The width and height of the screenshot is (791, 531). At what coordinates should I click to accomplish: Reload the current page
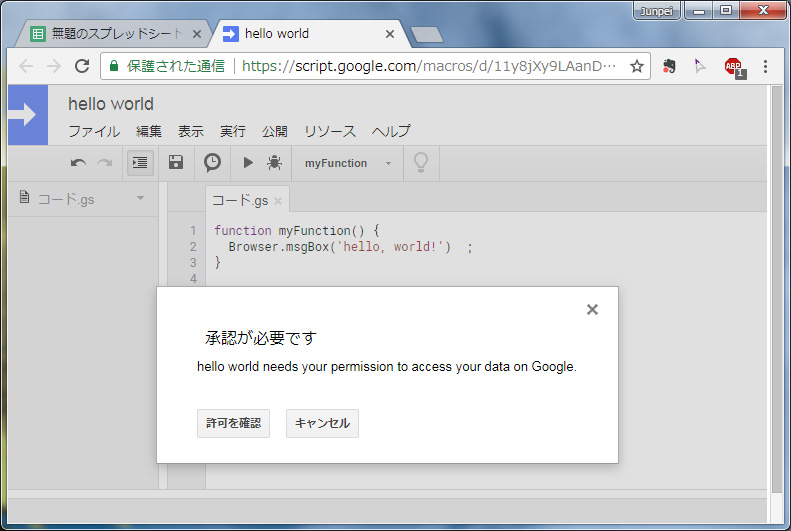click(82, 66)
